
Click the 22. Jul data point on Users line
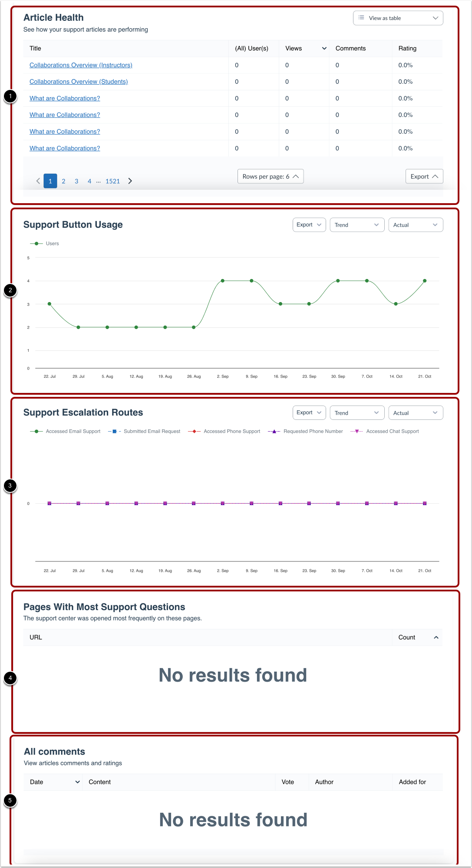click(x=50, y=304)
